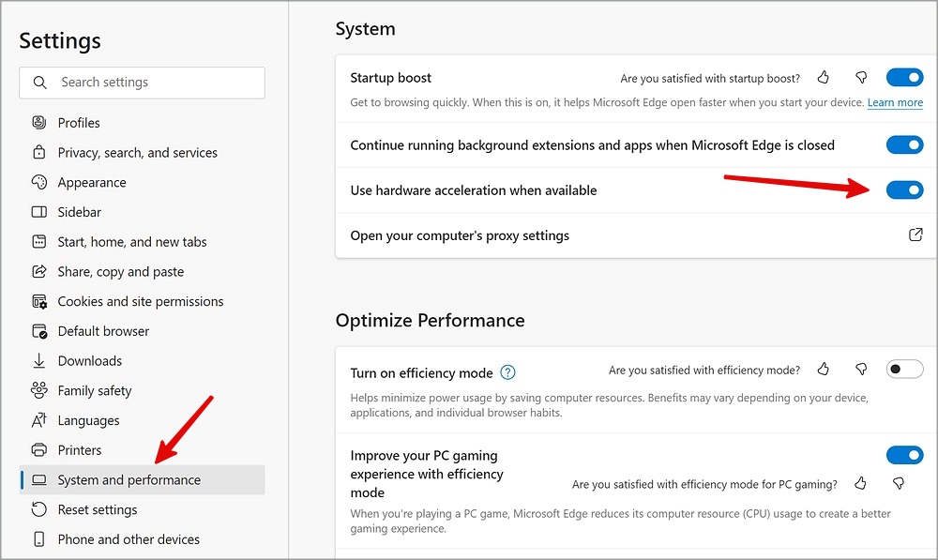Click the Cookies and site permissions icon
This screenshot has width=938, height=560.
pyautogui.click(x=38, y=301)
